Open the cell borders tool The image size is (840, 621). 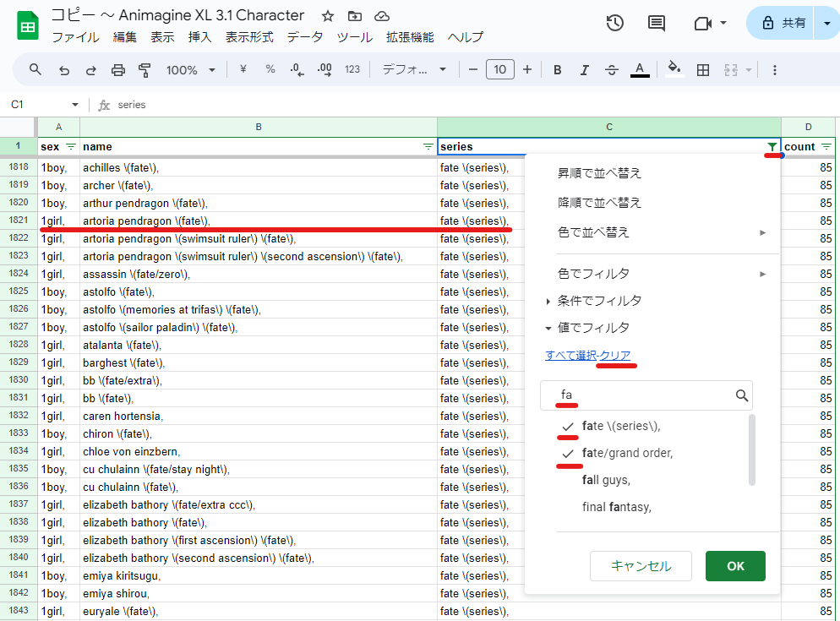point(703,69)
